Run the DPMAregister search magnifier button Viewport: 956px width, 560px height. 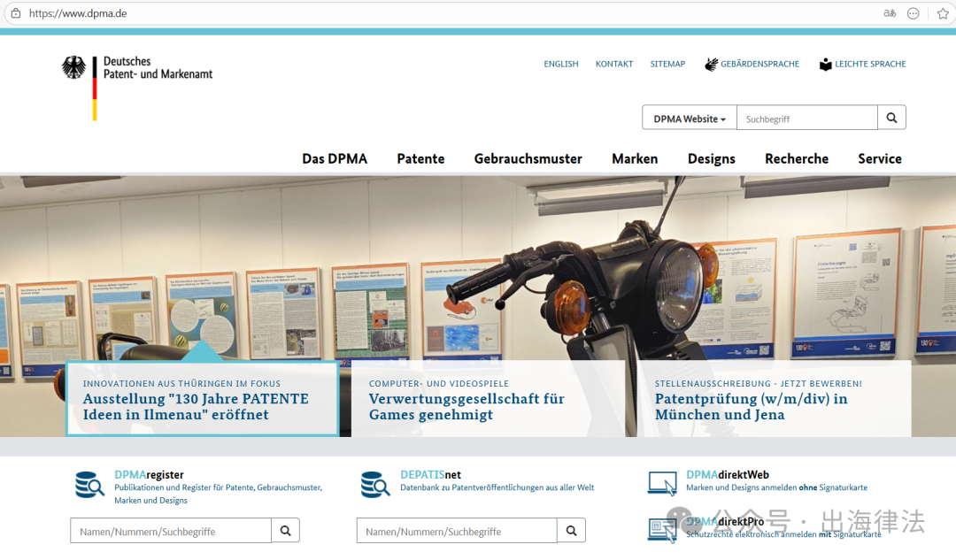coord(285,531)
